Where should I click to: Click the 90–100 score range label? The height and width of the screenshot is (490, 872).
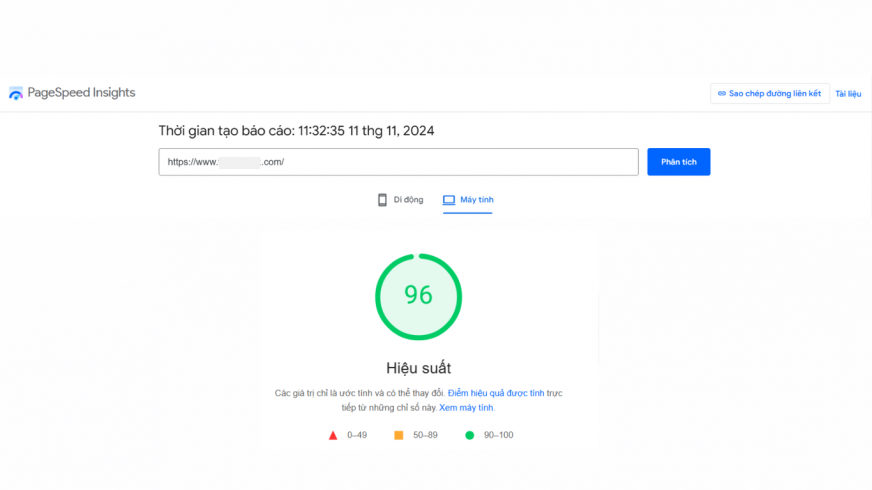click(497, 435)
